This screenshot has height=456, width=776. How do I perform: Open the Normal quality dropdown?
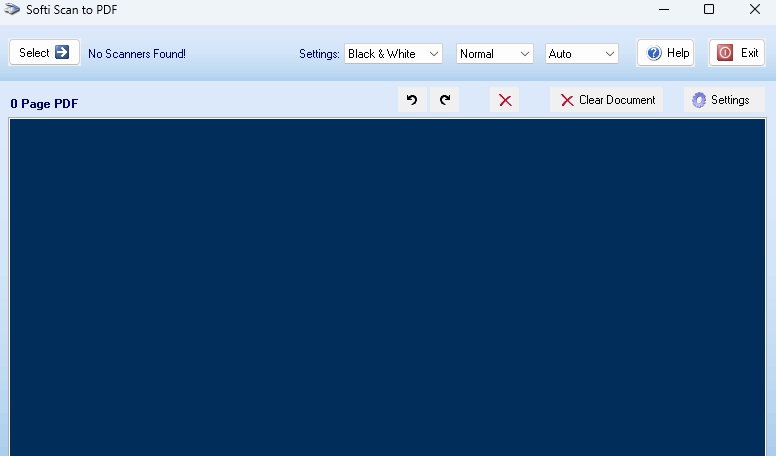click(x=494, y=53)
